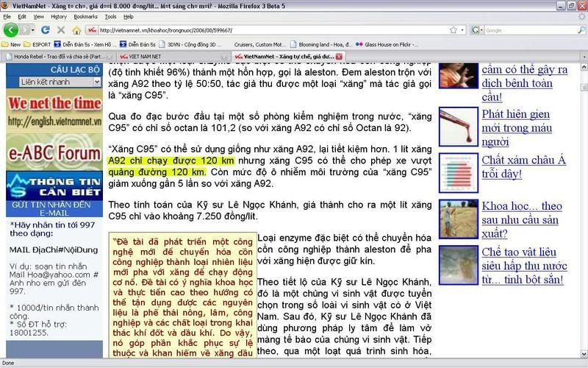Viewport: 588px width, 368px height.
Task: Open the Help menu
Action: click(129, 16)
